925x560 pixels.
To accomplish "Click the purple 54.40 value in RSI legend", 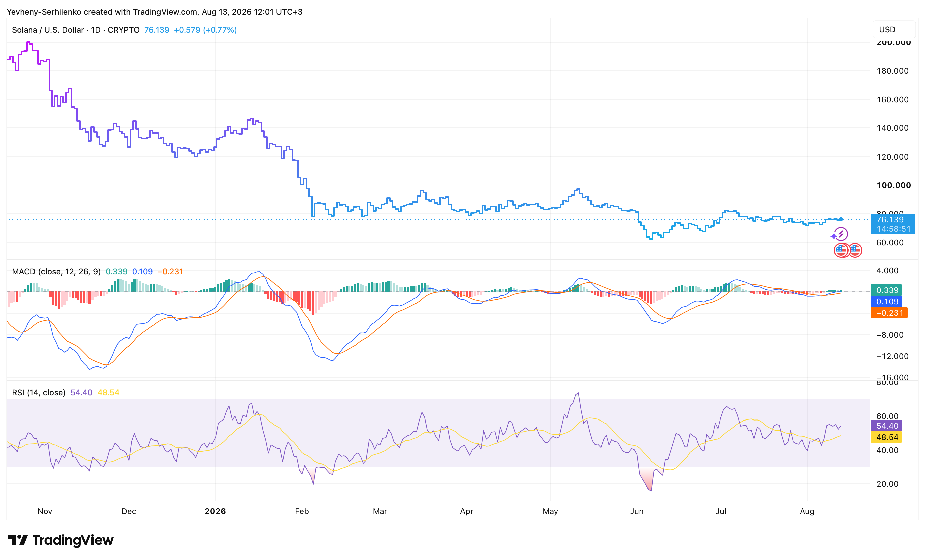I will tap(81, 393).
